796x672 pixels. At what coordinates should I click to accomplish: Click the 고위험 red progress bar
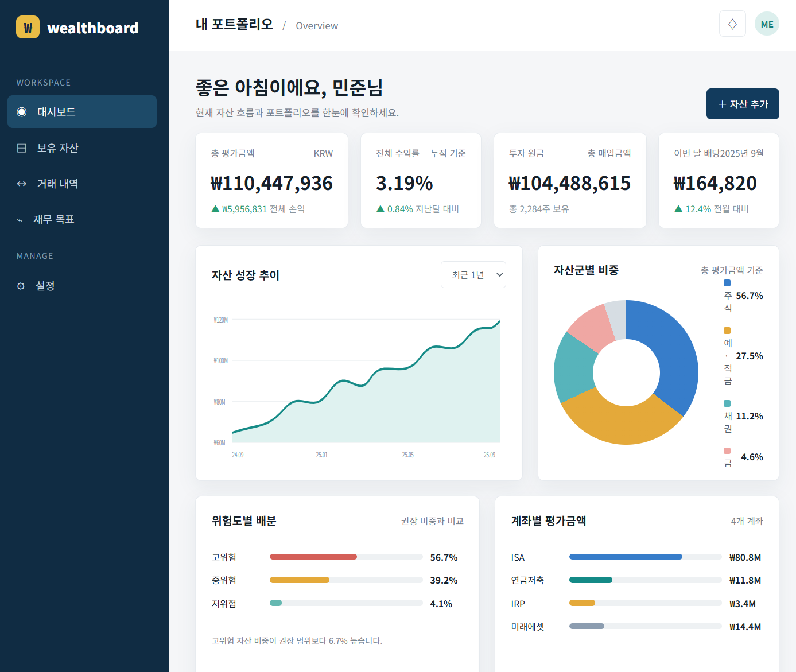click(313, 557)
